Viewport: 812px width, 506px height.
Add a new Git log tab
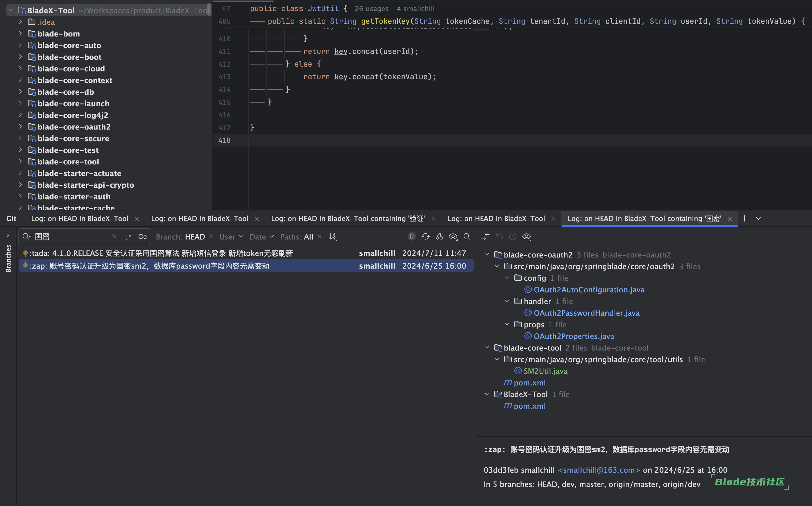point(744,218)
